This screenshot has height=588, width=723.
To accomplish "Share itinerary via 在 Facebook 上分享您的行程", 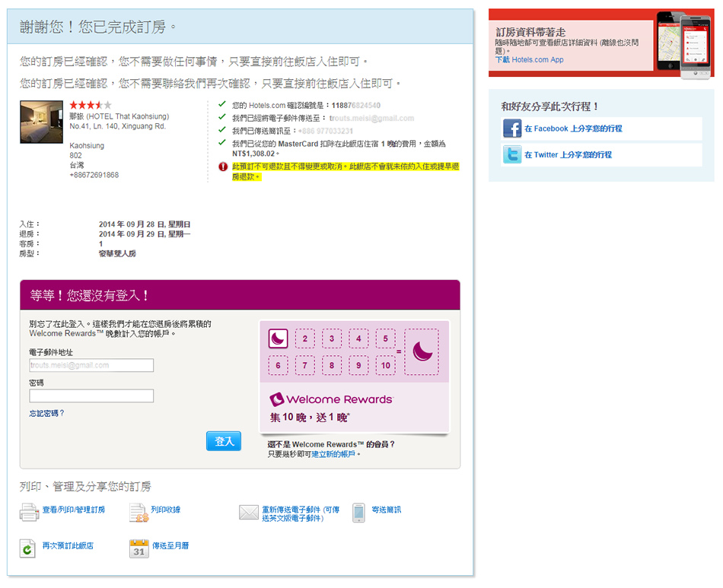I will 573,129.
